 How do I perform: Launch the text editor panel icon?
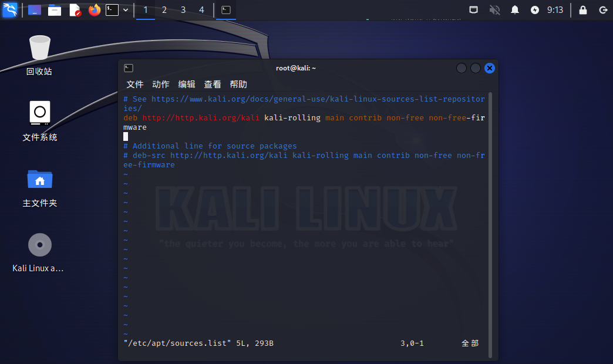click(x=75, y=10)
